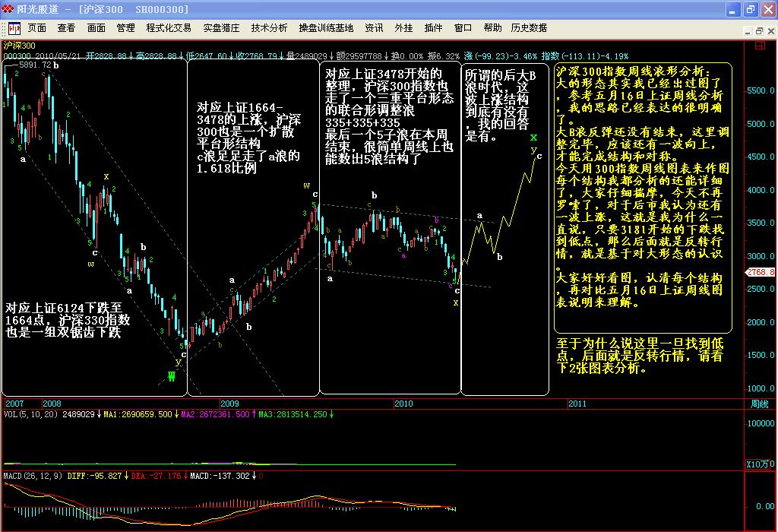778x532 pixels.
Task: Minimize the inner chart window
Action: pos(748,29)
